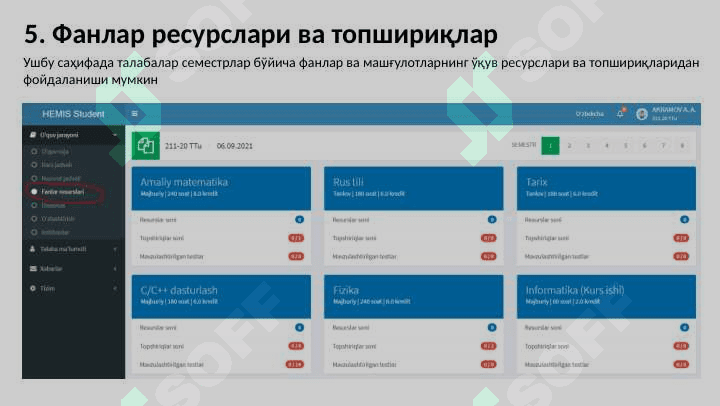Image resolution: width=720 pixels, height=406 pixels.
Task: Open the O'zbekcha language dropdown
Action: (589, 113)
